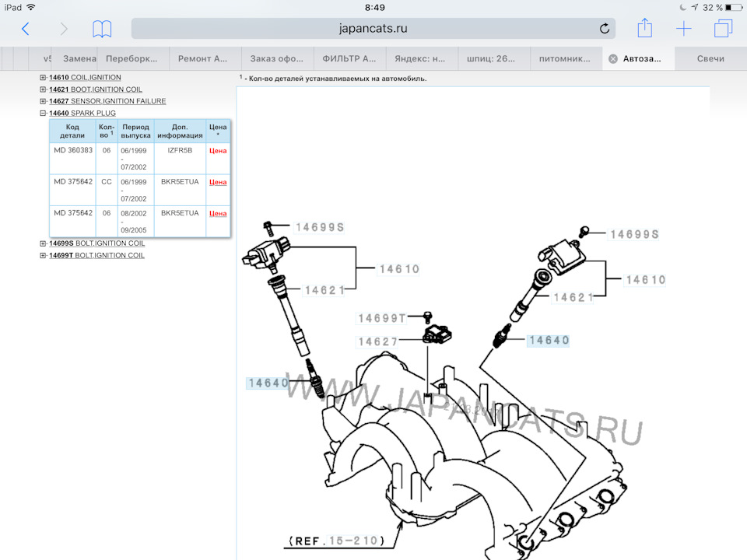Open the ФИЛЬТР А... tab
This screenshot has height=560, width=747.
(x=349, y=59)
